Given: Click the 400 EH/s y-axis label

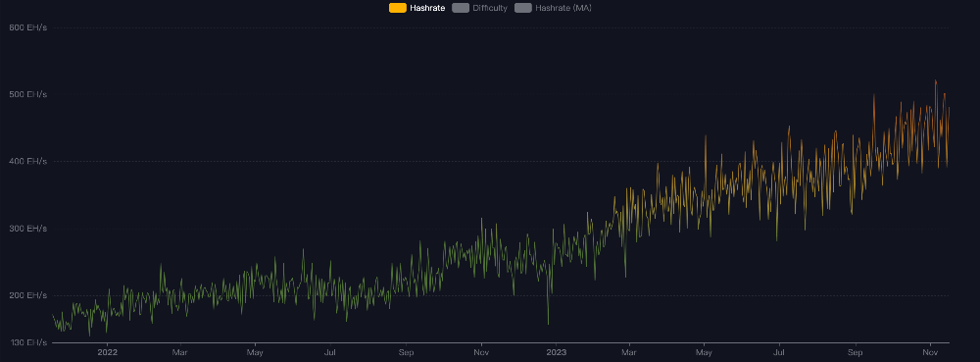Looking at the screenshot, I should pos(28,161).
